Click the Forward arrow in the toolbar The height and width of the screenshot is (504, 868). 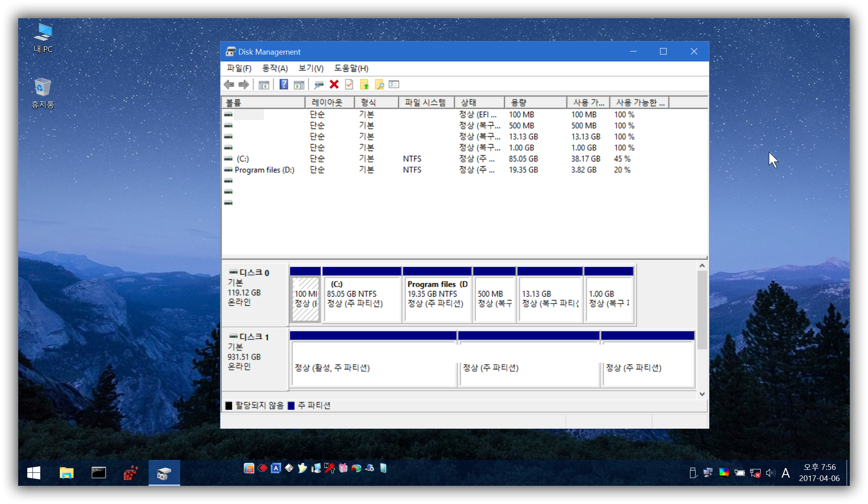244,85
